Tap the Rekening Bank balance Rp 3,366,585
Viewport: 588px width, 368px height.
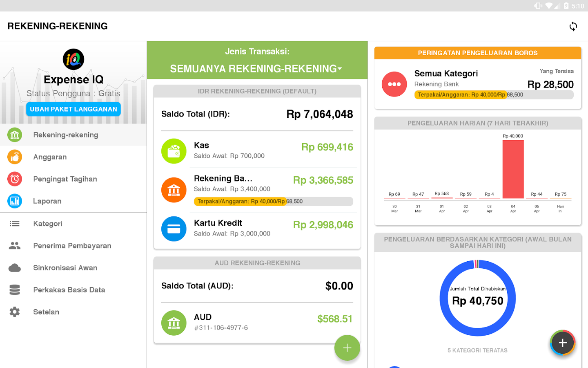point(323,180)
